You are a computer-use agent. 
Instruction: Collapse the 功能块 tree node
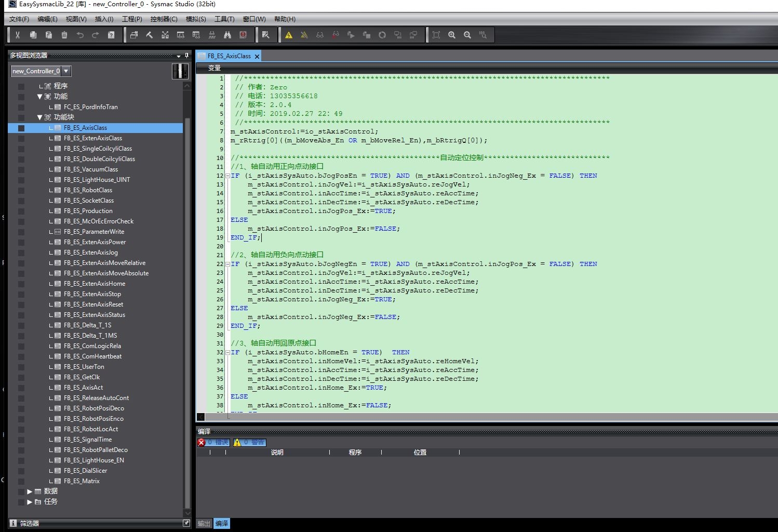[x=39, y=117]
